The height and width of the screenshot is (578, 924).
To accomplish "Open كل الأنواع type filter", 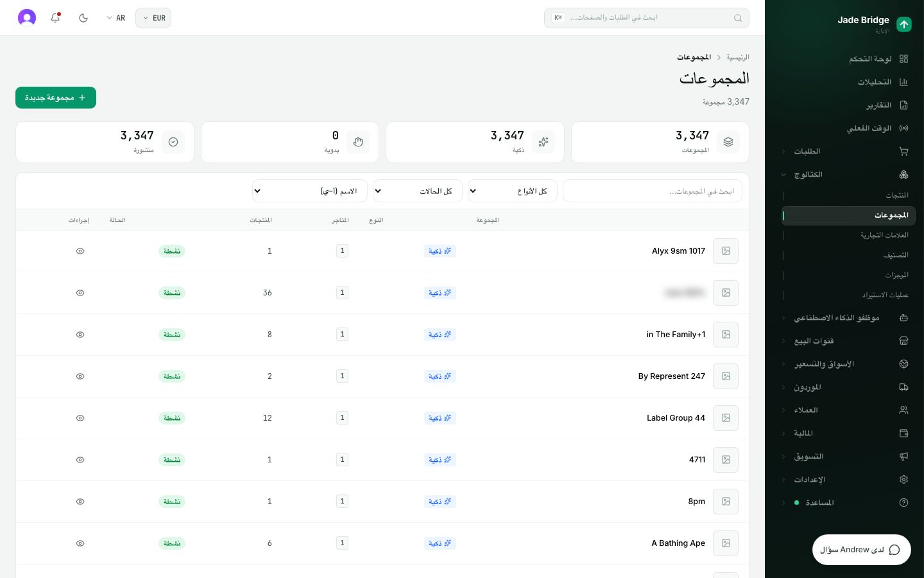I will (x=513, y=191).
